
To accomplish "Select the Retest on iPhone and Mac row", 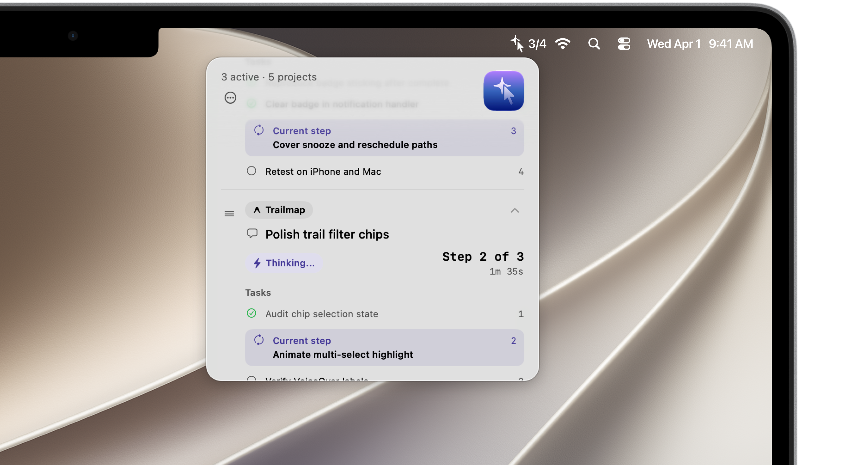I will click(385, 171).
